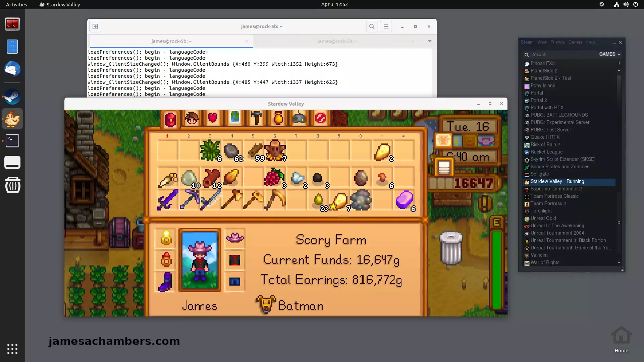Select Valheim in the Steam games list
Viewport: 644px width, 362px height.
pyautogui.click(x=538, y=255)
